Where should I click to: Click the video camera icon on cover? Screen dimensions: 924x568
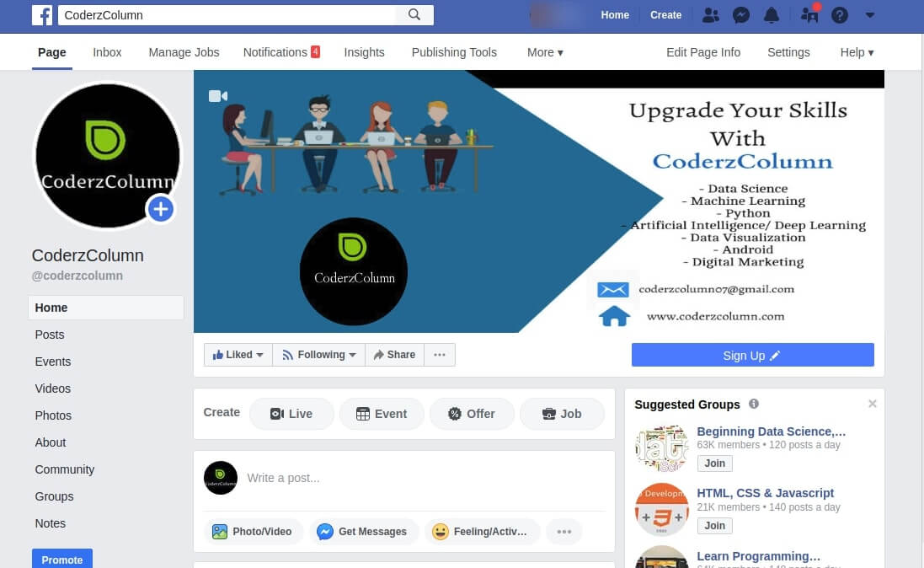click(x=218, y=95)
